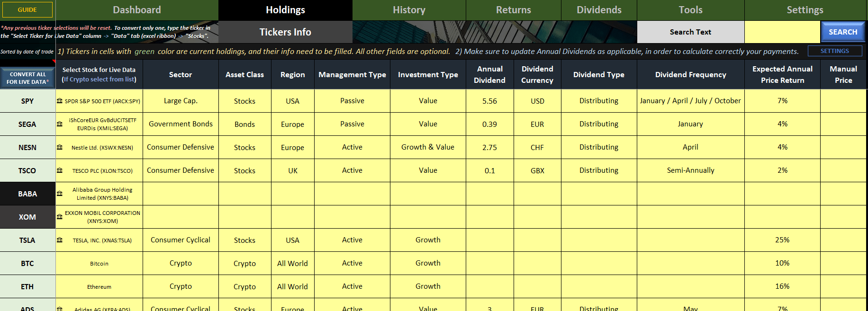Select Large Cap. sector cell for SPY
Image resolution: width=868 pixels, height=311 pixels.
181,101
